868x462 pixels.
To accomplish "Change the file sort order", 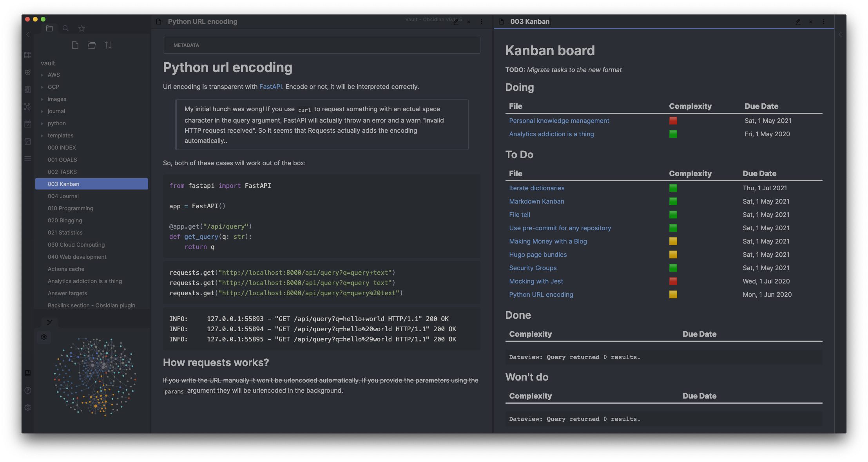I will pos(108,45).
